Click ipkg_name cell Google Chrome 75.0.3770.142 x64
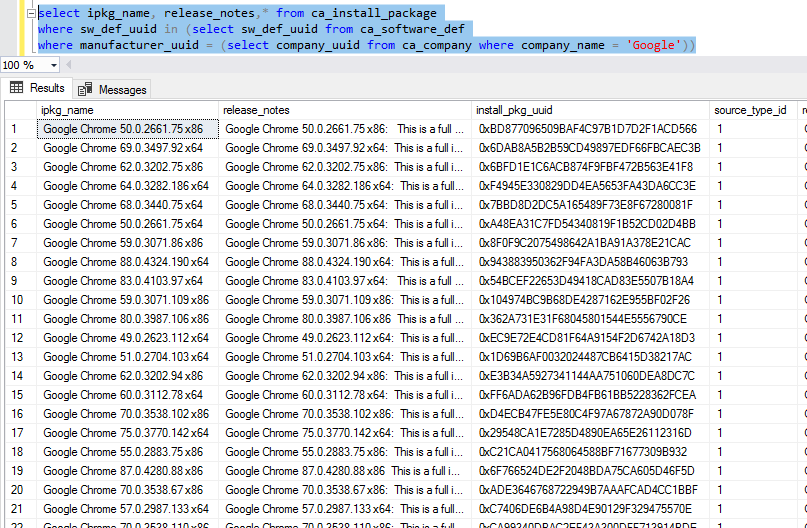807x528 pixels. 128,433
